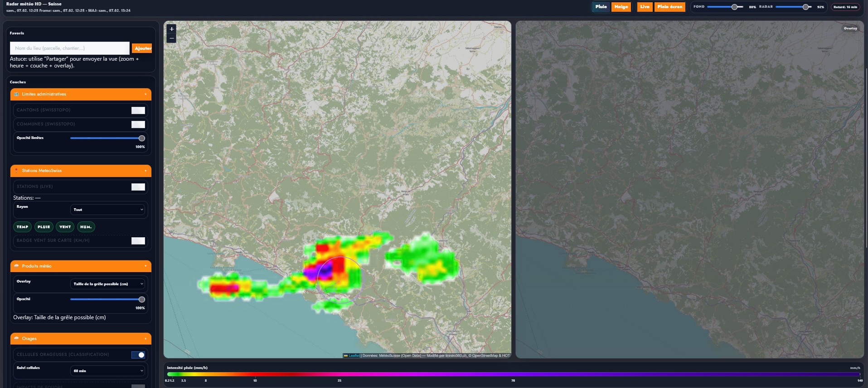Click the Ajouter favorite button

tap(142, 48)
